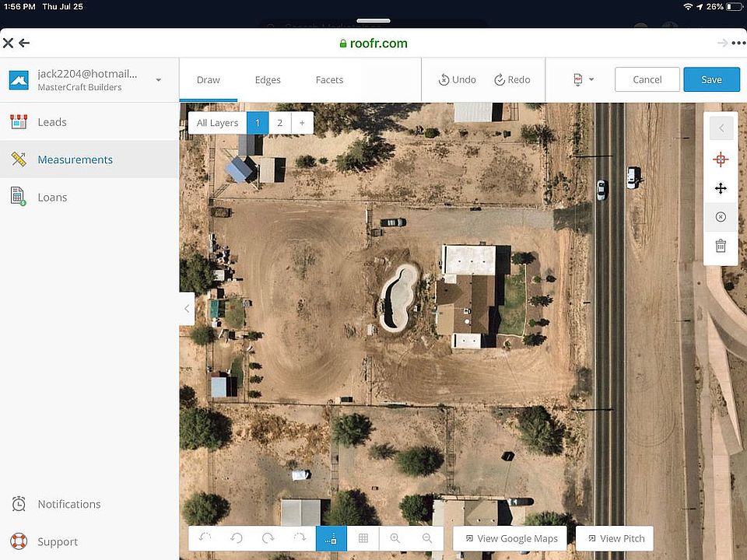Select the red crosshair target tool

coord(721,160)
